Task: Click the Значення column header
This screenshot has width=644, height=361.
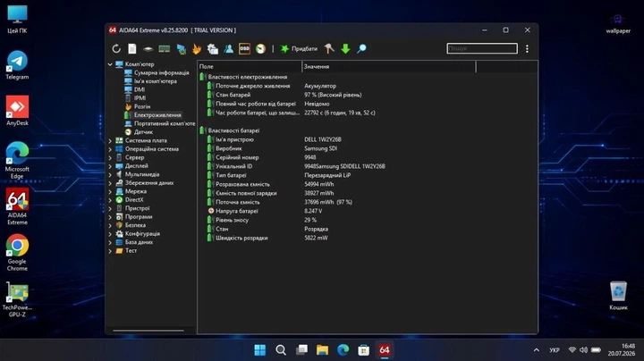Action: [x=388, y=66]
